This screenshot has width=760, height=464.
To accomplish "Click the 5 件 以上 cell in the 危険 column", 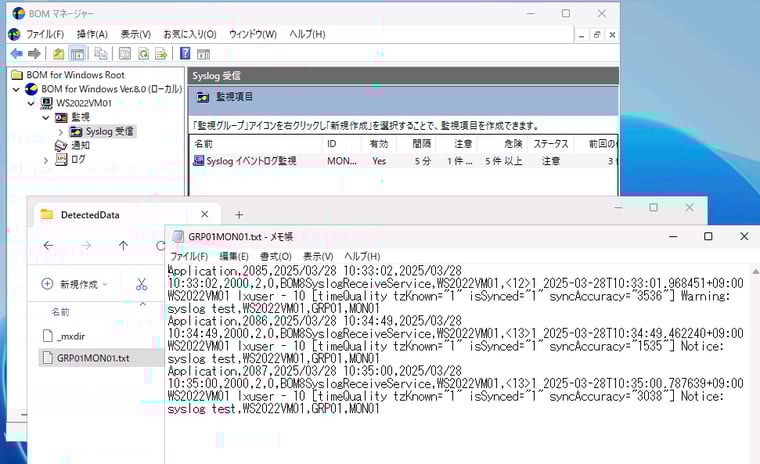I will click(504, 161).
